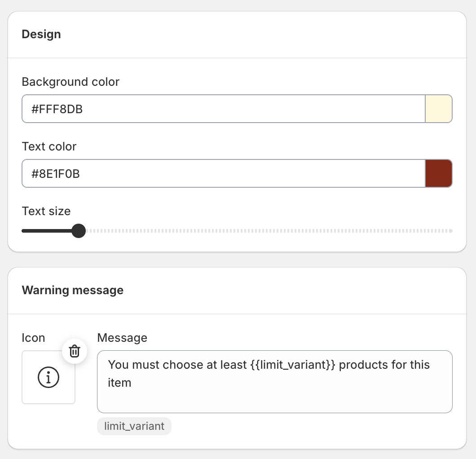476x459 pixels.
Task: Click the Text size slider handle
Action: (x=79, y=231)
